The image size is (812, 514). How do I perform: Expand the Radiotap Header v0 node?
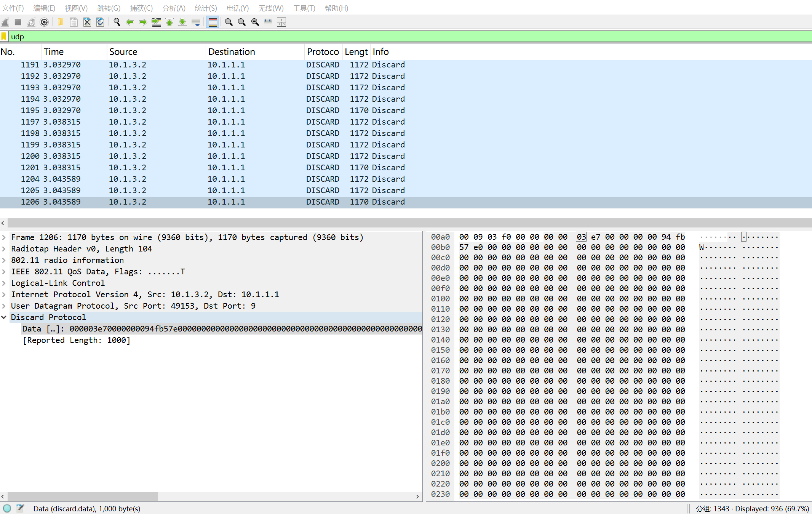click(x=4, y=249)
